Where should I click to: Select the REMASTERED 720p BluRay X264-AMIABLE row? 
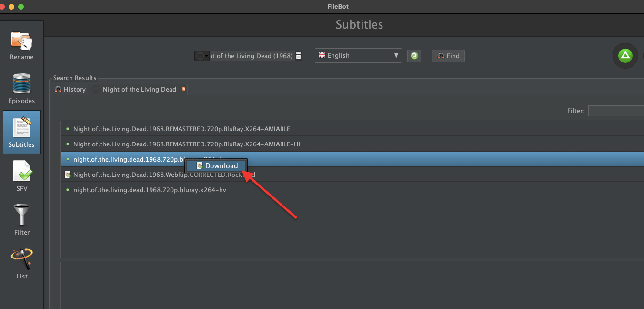(352, 129)
